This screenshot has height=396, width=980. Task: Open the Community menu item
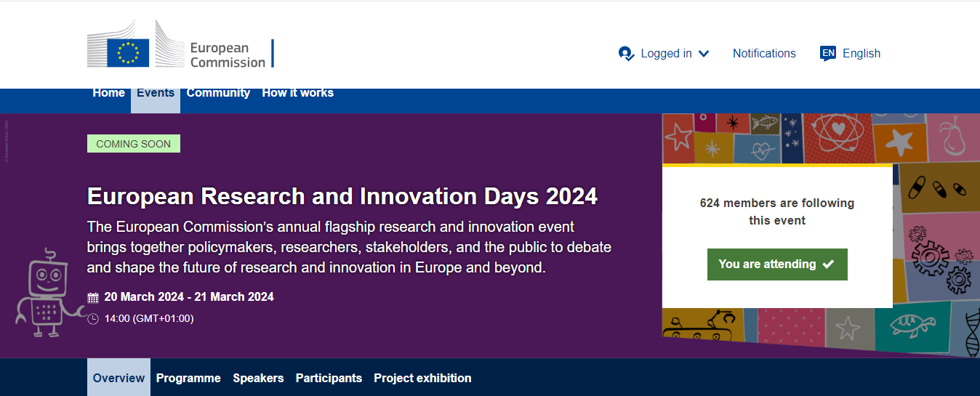(218, 93)
